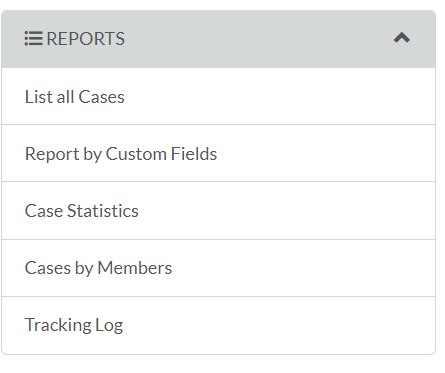Choose the Custom Fields report entry

coord(121,154)
